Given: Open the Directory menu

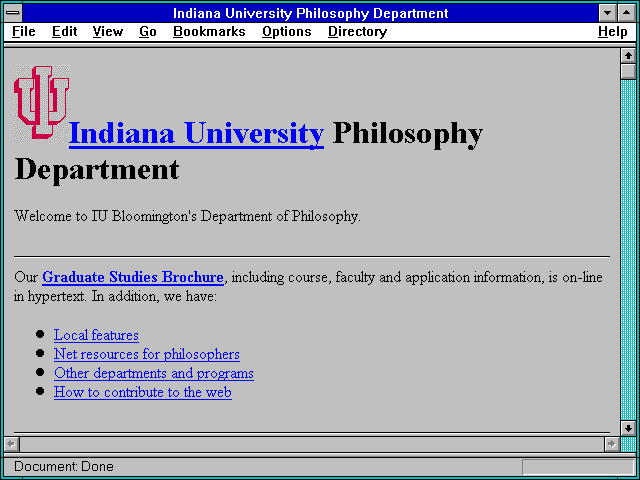Looking at the screenshot, I should click(x=358, y=32).
